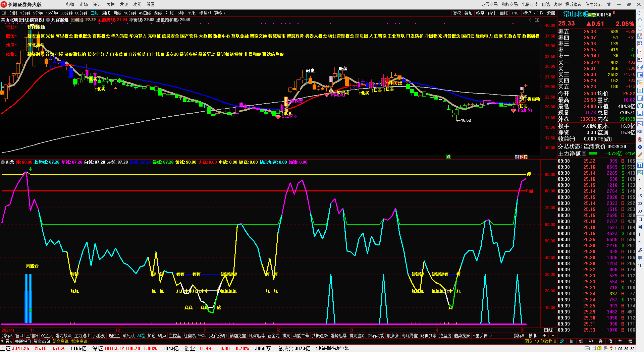Expand the 指标A menu
The image size is (644, 352).
pos(7,336)
